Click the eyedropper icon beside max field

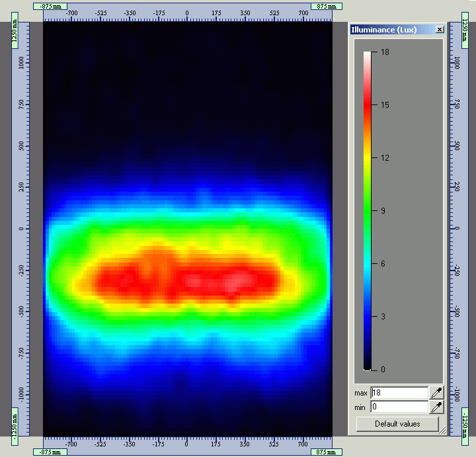tap(436, 393)
